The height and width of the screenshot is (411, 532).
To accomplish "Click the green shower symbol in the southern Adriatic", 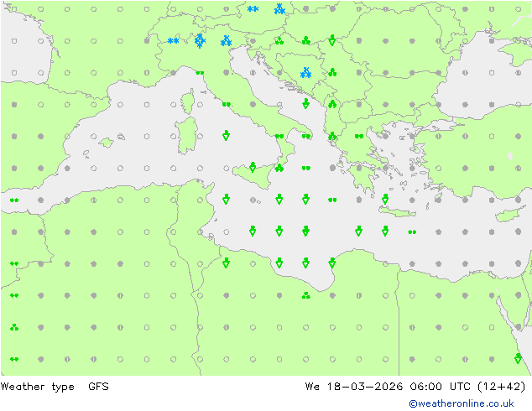I will (305, 103).
